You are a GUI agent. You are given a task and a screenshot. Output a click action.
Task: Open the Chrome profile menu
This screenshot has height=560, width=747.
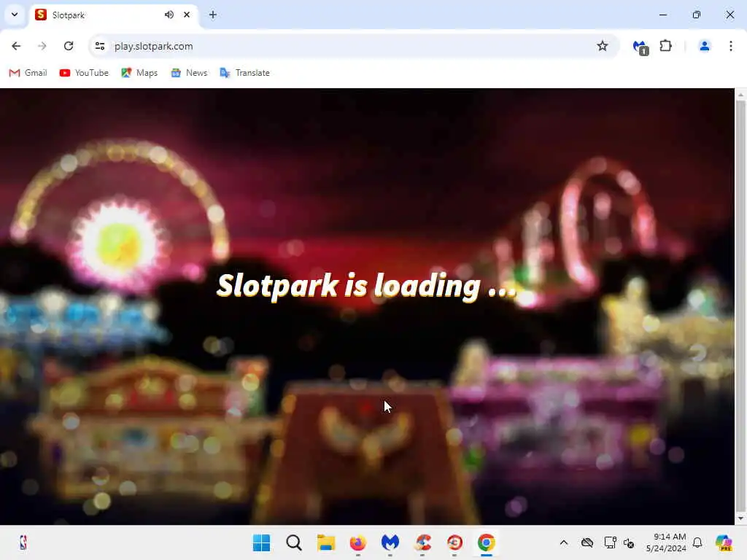click(x=704, y=46)
